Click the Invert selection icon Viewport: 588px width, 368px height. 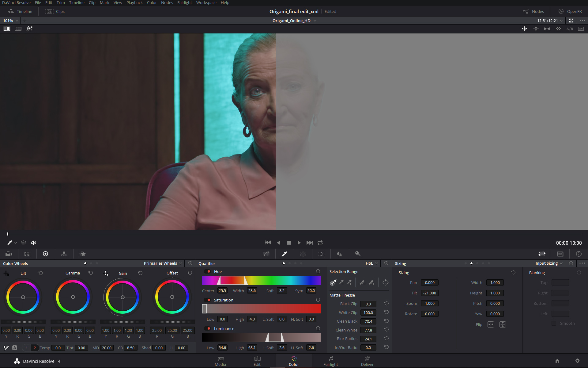coord(386,282)
